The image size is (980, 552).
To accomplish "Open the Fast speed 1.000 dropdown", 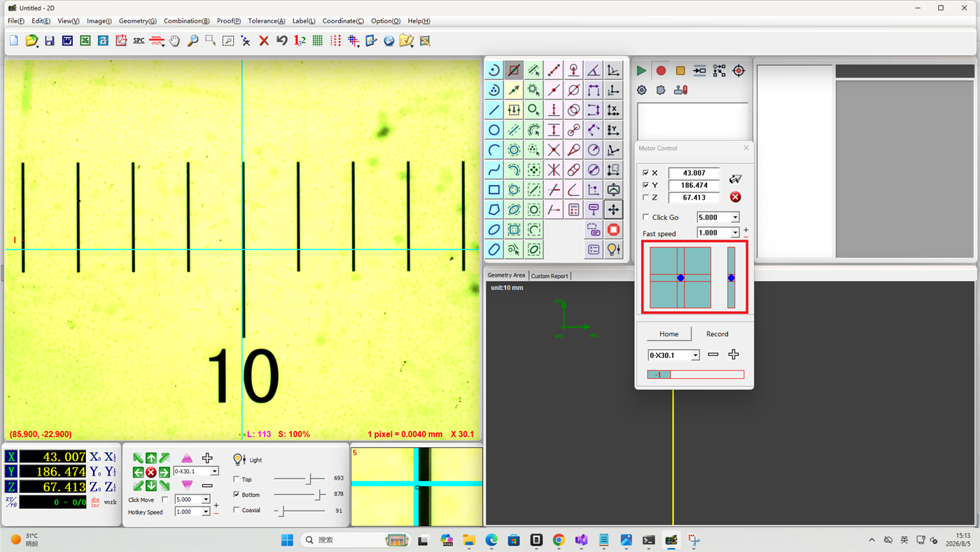I will click(x=735, y=233).
